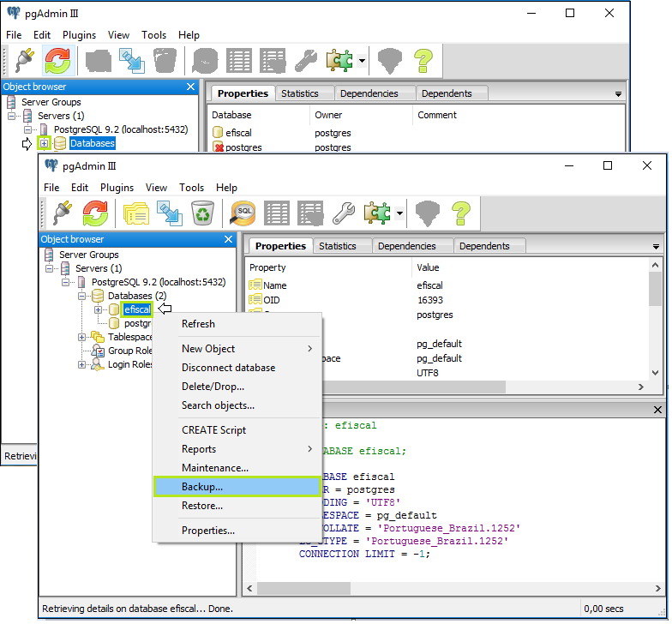Collapse PostgreSQL 9.2 server node in front window
The image size is (672, 624).
click(65, 282)
